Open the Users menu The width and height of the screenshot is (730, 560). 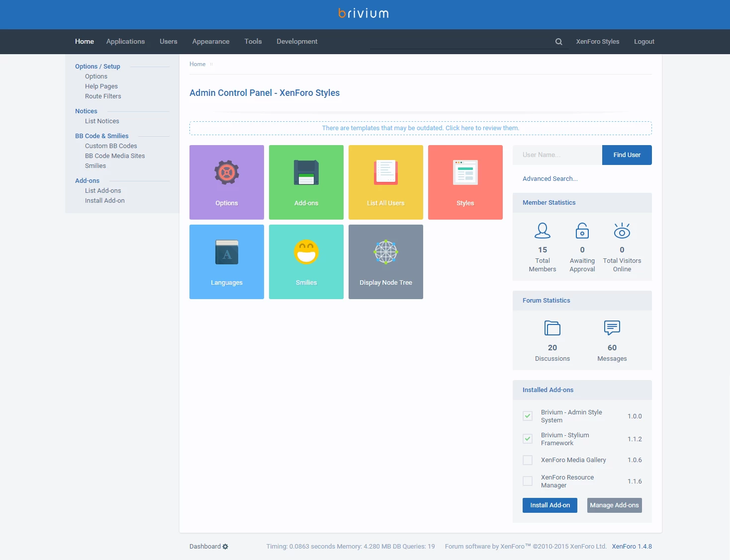169,42
